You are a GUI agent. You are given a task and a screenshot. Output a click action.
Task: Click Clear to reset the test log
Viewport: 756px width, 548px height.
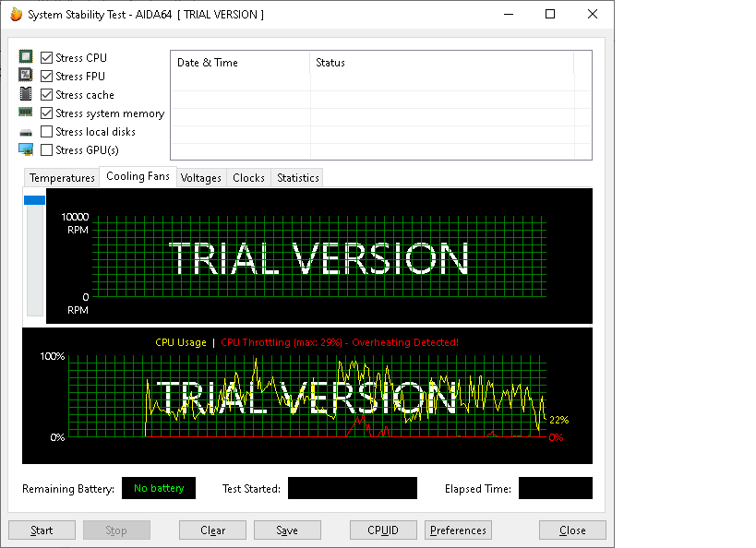tap(211, 530)
